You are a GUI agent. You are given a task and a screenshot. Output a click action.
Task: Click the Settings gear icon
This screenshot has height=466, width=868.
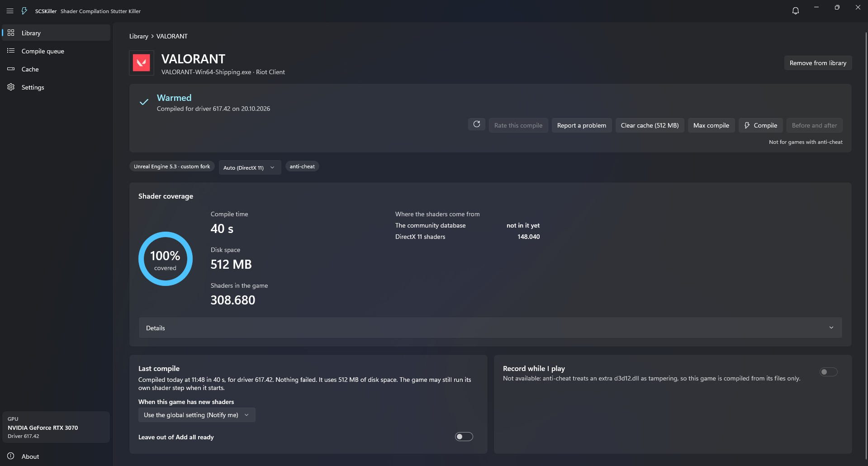(x=11, y=87)
